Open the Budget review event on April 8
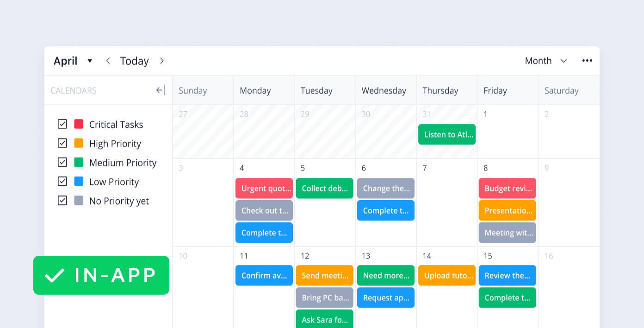This screenshot has height=328, width=644. (x=507, y=188)
